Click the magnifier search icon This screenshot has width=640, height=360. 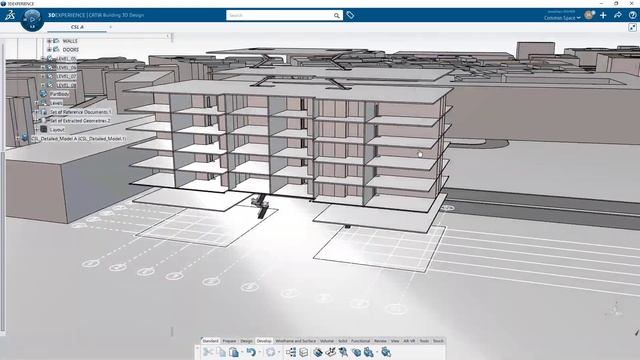point(337,16)
